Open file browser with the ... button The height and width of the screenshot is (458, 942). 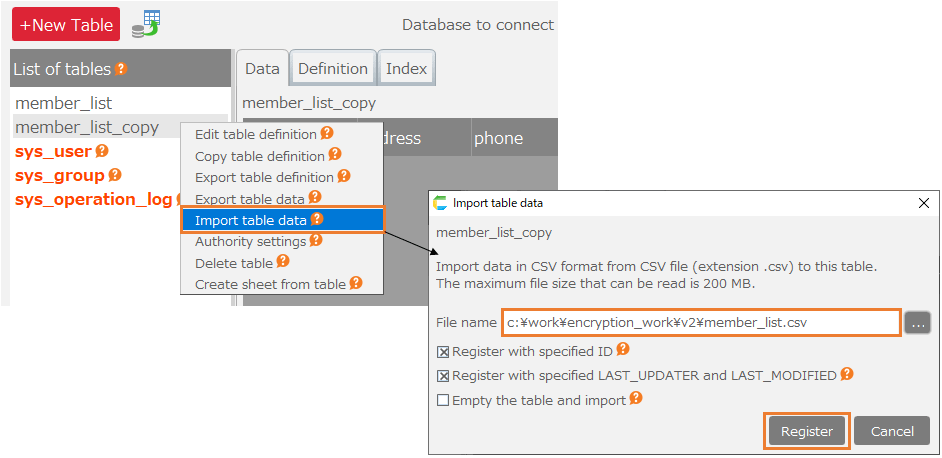tap(917, 323)
